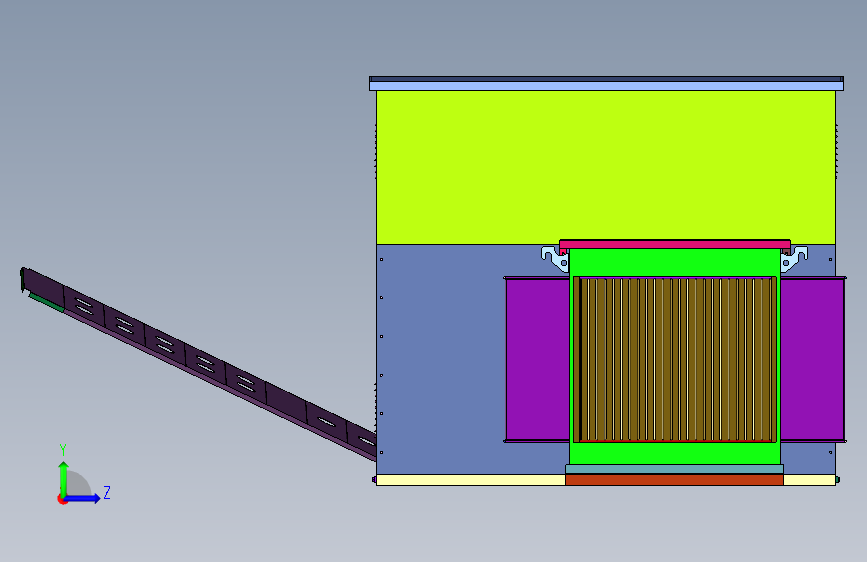Click the brown finned radiator core
The height and width of the screenshot is (562, 867).
pos(675,360)
